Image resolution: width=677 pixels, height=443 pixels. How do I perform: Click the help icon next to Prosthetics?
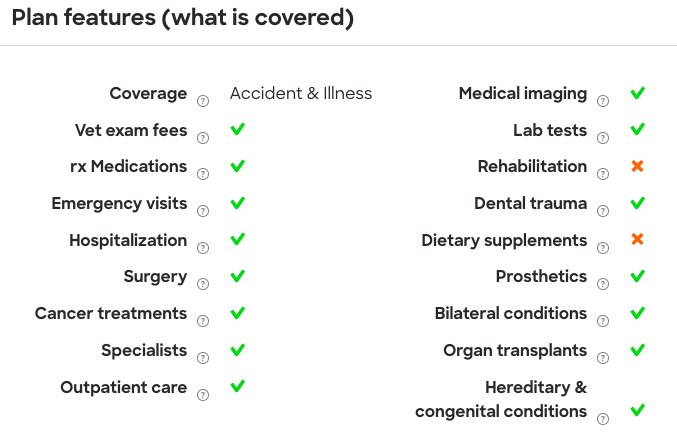click(x=603, y=284)
